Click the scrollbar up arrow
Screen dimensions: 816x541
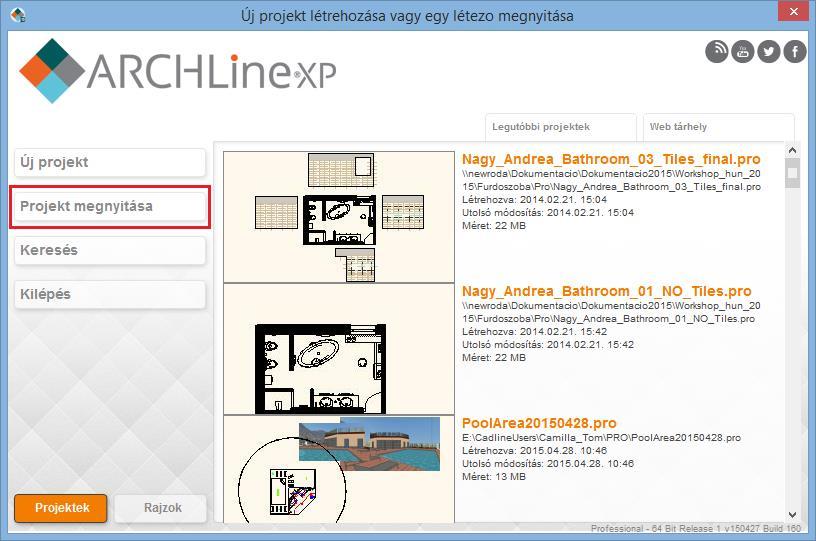tap(792, 150)
